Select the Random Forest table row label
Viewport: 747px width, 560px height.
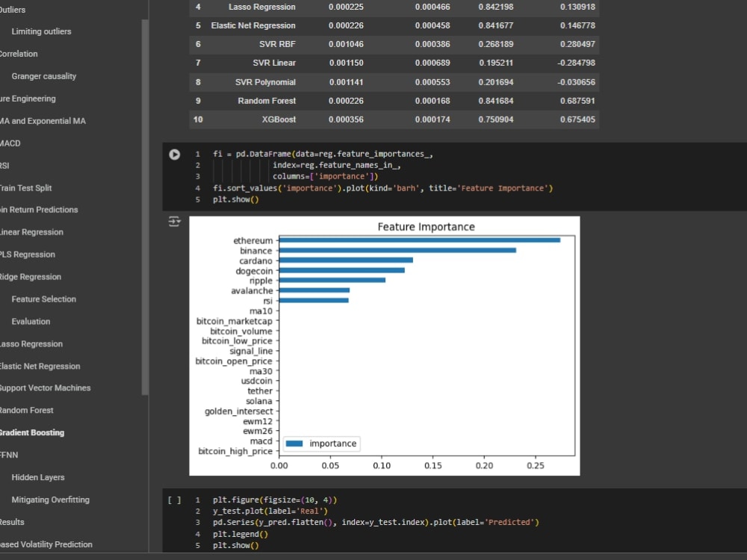(x=267, y=101)
